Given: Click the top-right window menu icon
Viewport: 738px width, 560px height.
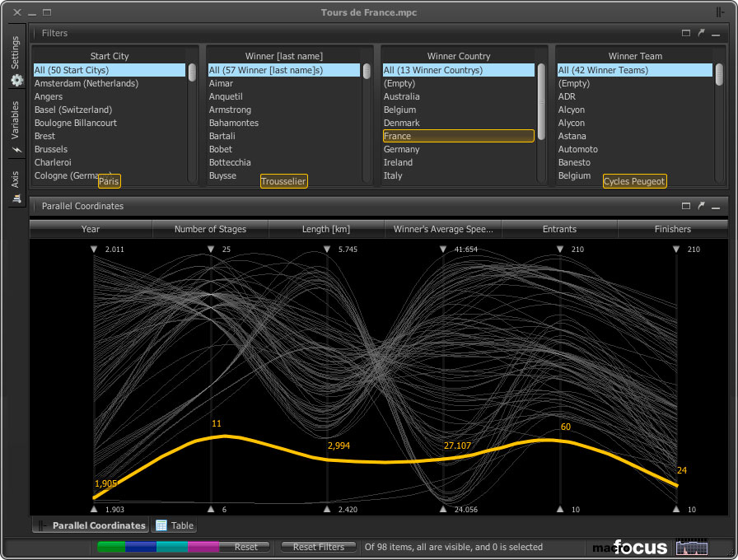Looking at the screenshot, I should [x=721, y=12].
